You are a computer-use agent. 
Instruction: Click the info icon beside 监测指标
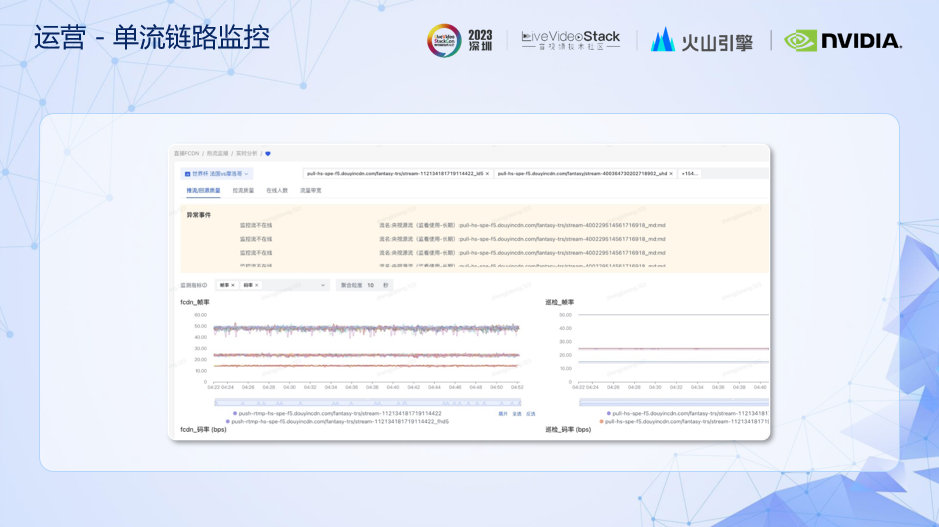[205, 285]
